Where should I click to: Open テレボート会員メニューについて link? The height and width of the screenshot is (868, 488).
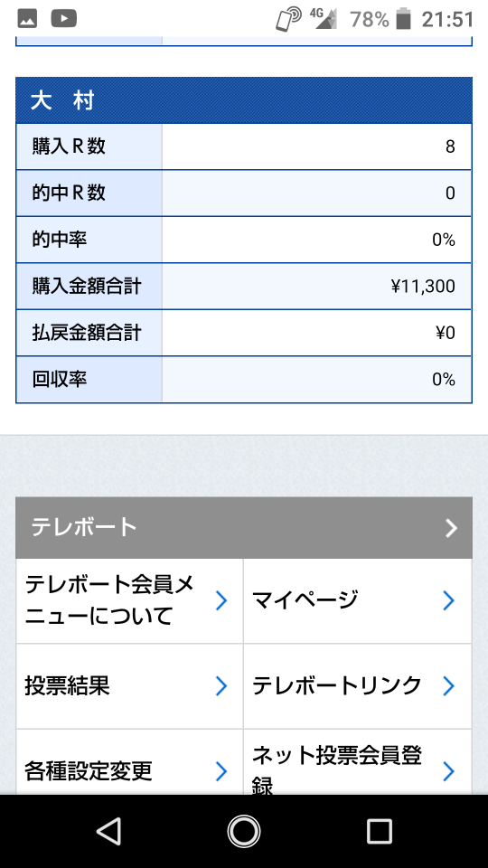point(129,600)
